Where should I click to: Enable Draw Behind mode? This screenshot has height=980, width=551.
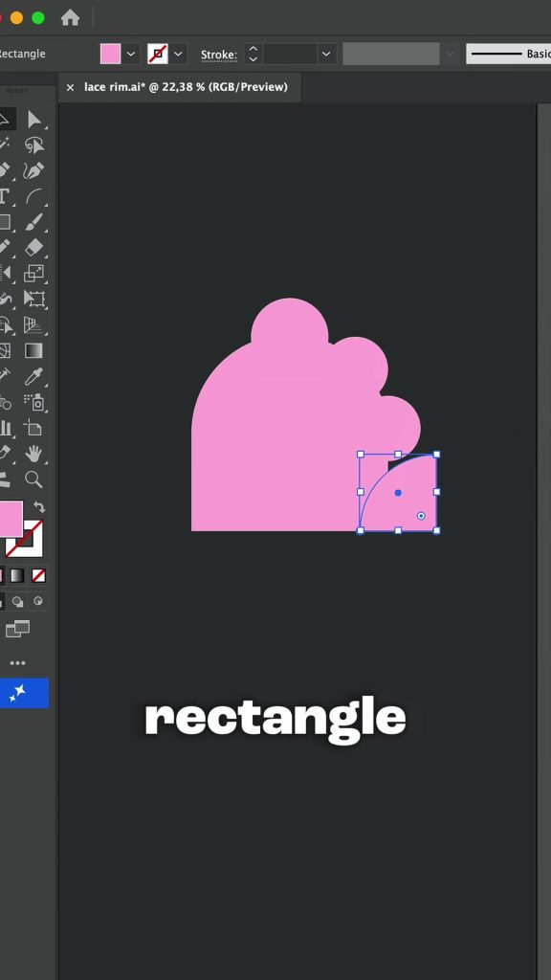coord(18,602)
